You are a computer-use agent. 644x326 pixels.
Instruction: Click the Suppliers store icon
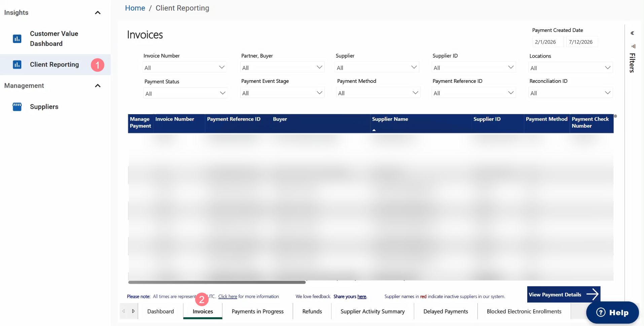click(x=17, y=107)
